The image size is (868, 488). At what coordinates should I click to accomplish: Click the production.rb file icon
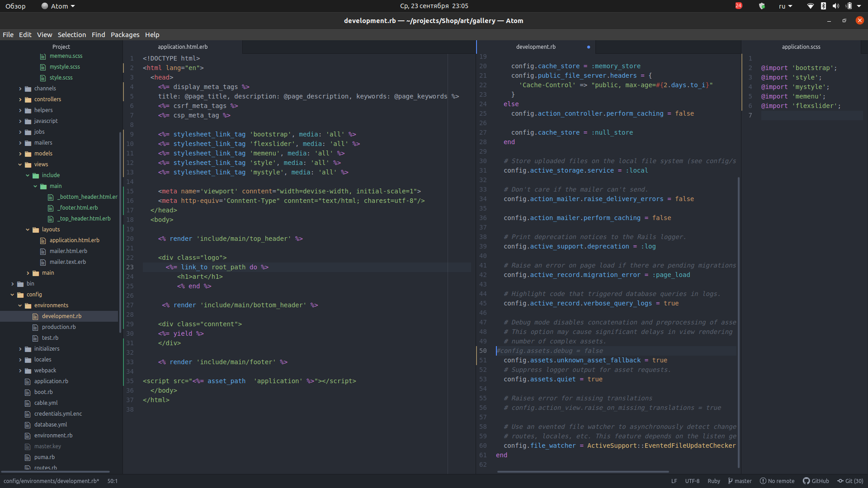tap(35, 327)
